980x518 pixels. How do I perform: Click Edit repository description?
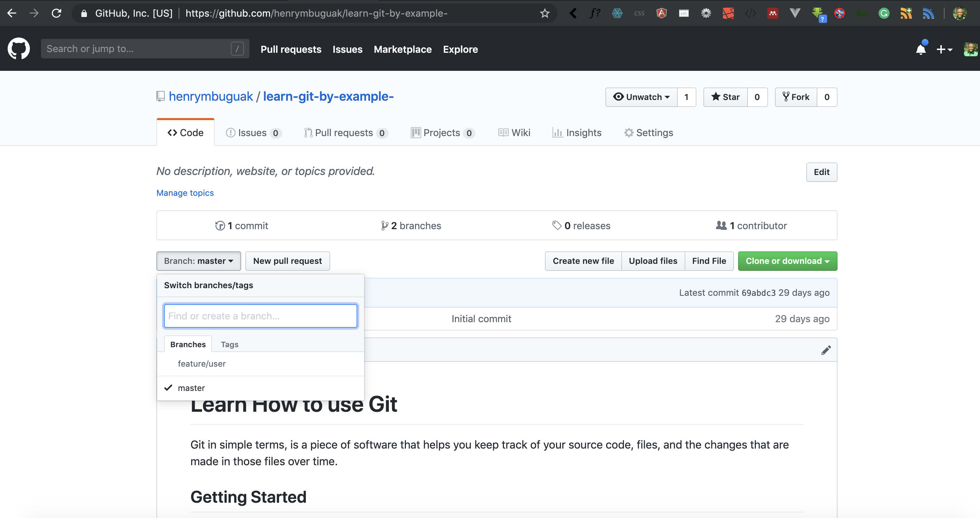click(822, 172)
